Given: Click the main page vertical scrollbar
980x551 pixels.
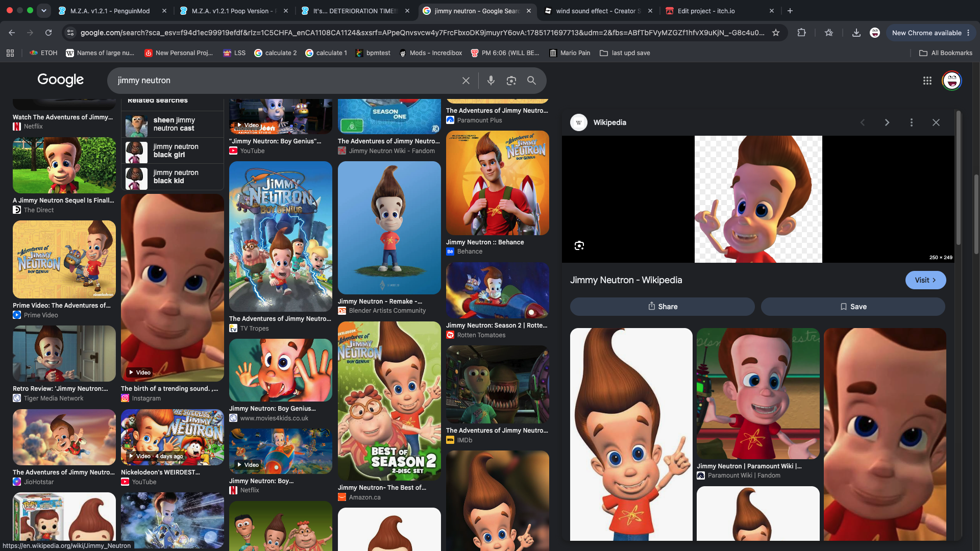Looking at the screenshot, I should pos(976,214).
